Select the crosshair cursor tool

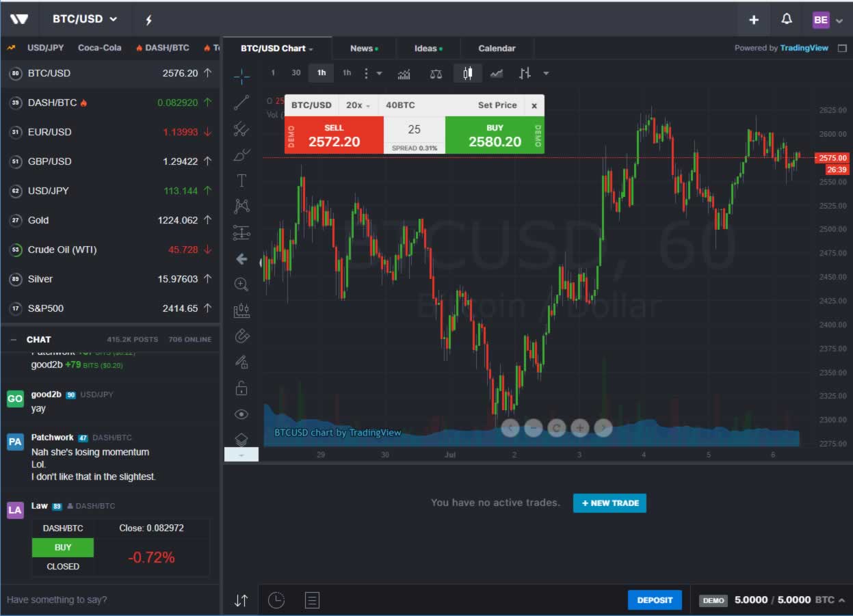tap(241, 75)
